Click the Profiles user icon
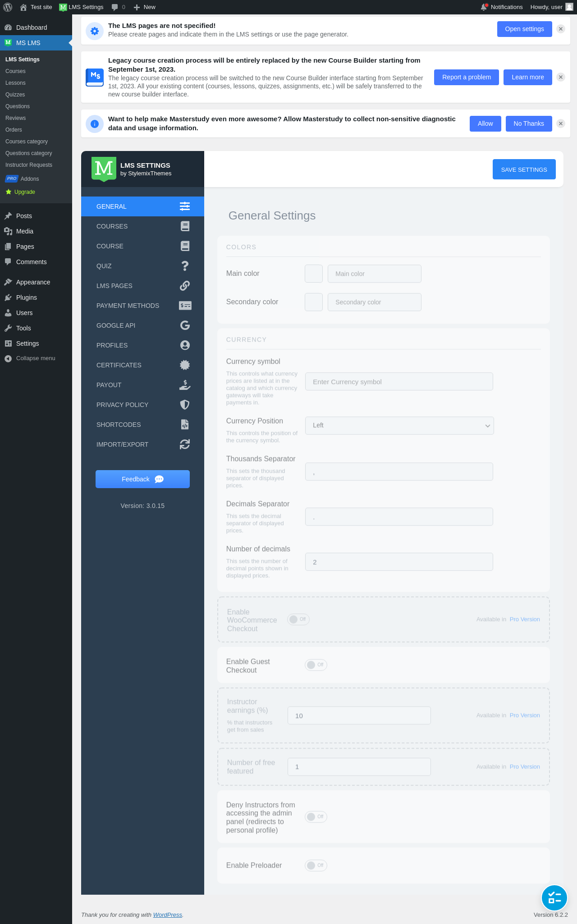The height and width of the screenshot is (924, 577). (x=185, y=345)
